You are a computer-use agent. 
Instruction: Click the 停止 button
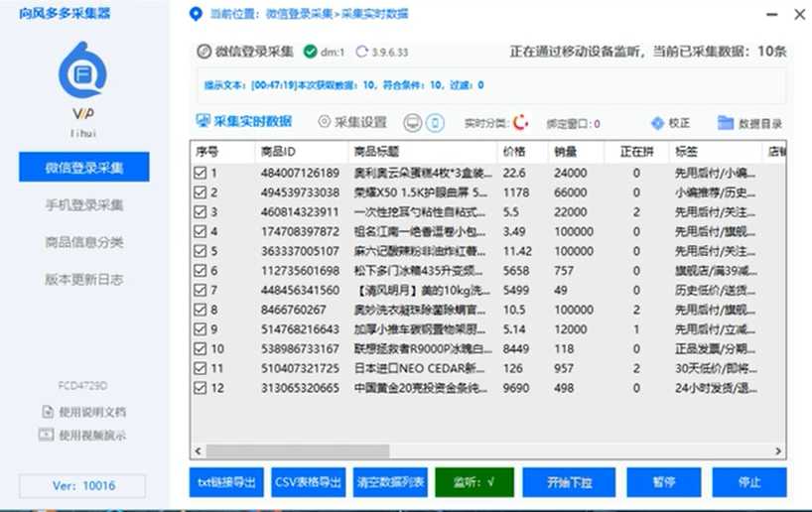[749, 482]
